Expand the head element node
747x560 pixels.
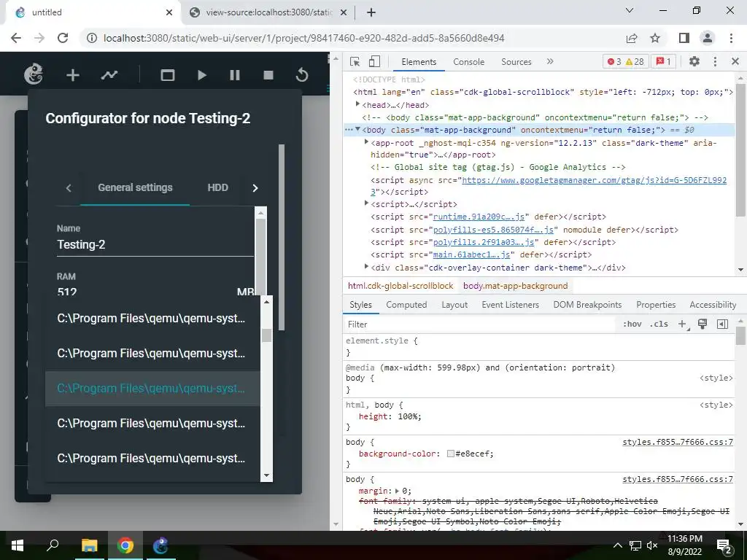357,104
